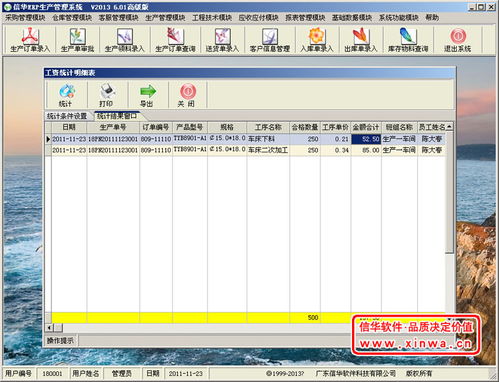
Task: Run the 统计 button in salary window
Action: tap(66, 95)
